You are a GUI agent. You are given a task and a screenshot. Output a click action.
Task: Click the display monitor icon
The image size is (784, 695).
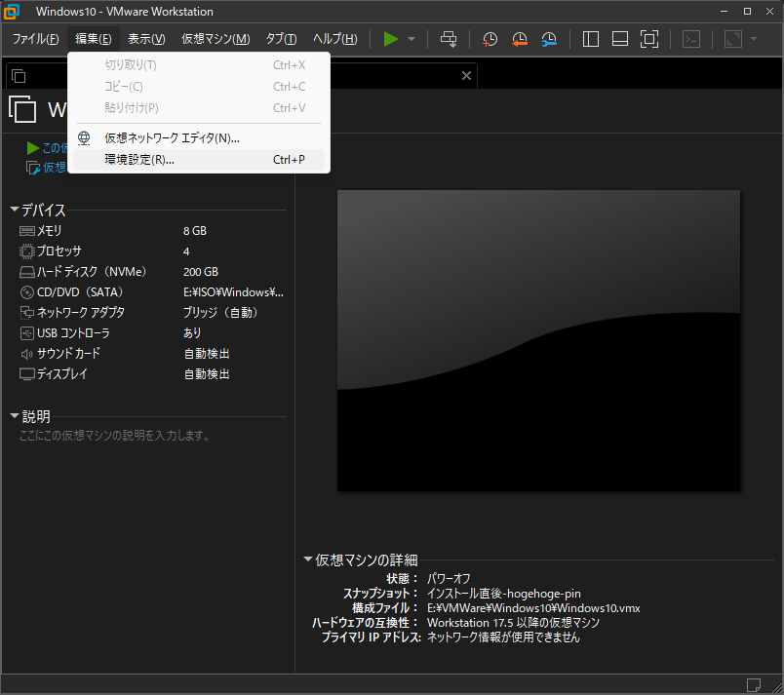[27, 374]
